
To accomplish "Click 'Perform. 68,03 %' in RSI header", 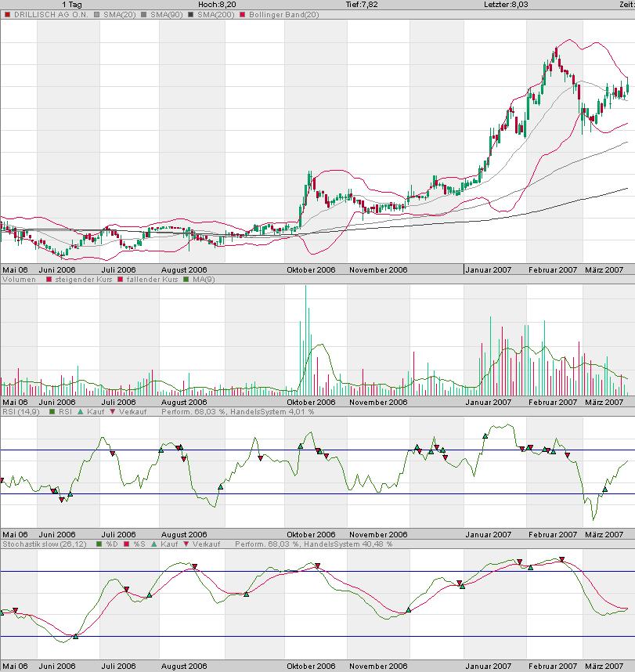I will click(x=193, y=412).
